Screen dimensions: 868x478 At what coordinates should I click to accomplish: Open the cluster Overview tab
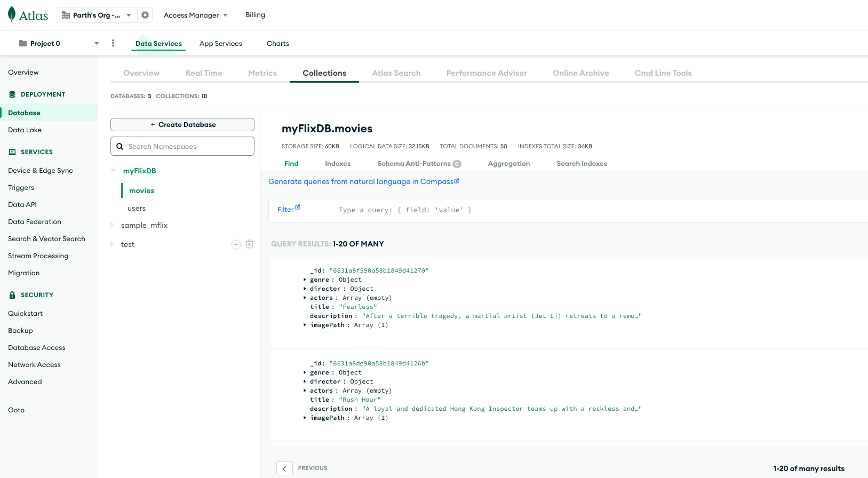pyautogui.click(x=141, y=73)
